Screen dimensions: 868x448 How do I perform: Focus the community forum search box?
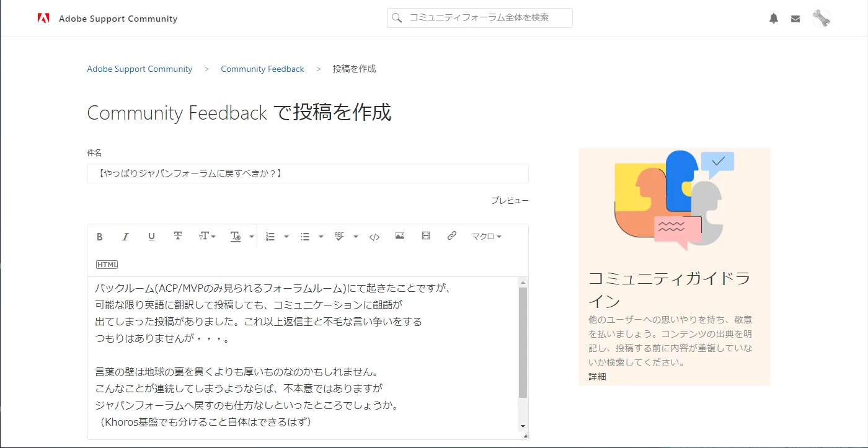point(480,17)
